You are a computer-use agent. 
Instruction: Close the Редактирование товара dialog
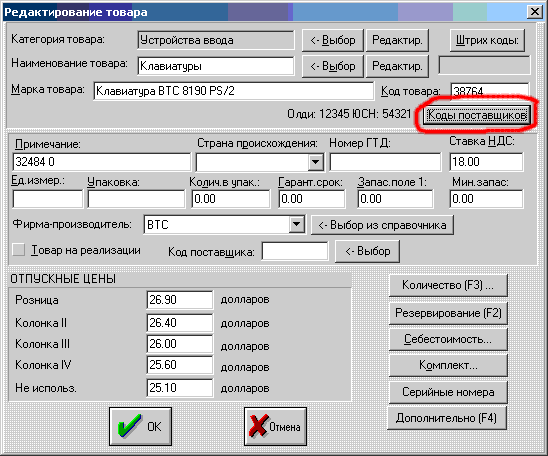pos(535,12)
